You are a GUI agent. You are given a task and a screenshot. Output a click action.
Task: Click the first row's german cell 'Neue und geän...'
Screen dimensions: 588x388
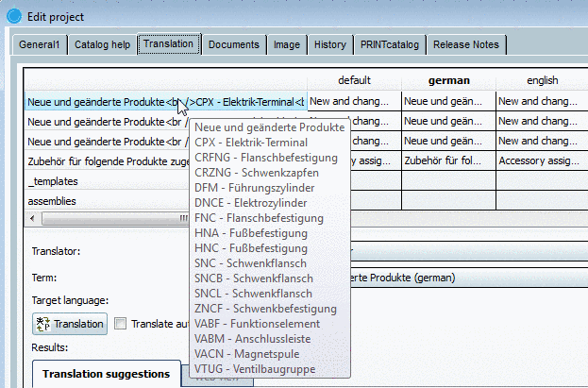click(x=449, y=101)
